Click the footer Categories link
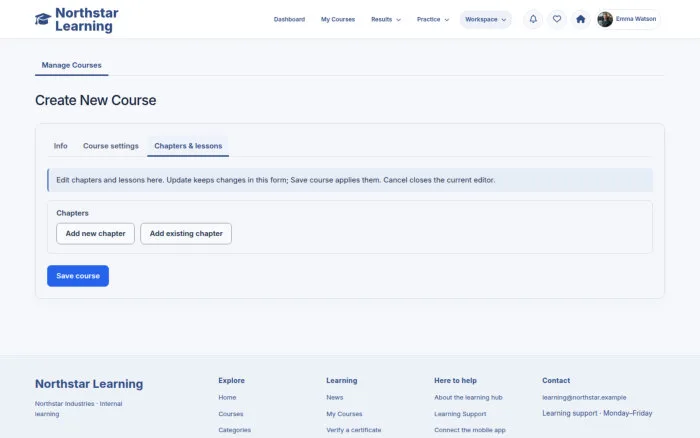 click(234, 430)
